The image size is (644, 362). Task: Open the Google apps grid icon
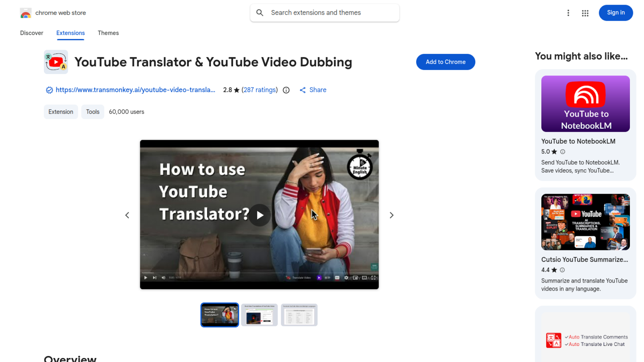point(585,13)
